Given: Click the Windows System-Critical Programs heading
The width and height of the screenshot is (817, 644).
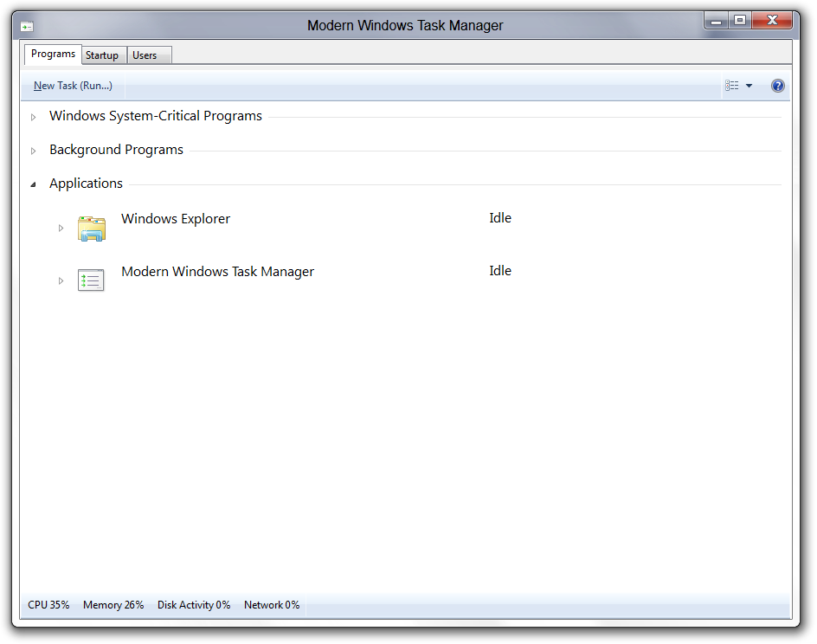Looking at the screenshot, I should [x=156, y=116].
